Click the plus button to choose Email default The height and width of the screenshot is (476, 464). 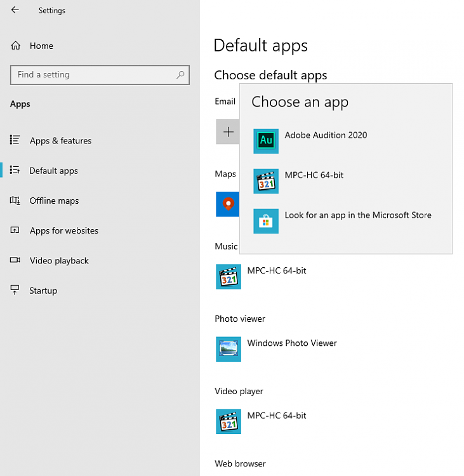point(228,132)
